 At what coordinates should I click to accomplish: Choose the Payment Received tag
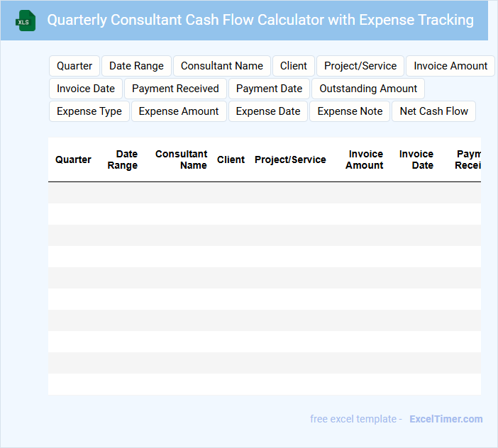pos(175,89)
